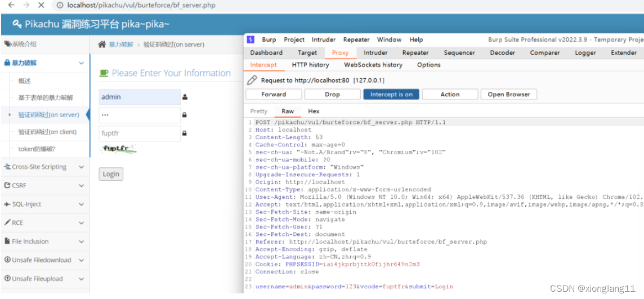
Task: Click the home icon in breadcrumb
Action: (x=102, y=44)
